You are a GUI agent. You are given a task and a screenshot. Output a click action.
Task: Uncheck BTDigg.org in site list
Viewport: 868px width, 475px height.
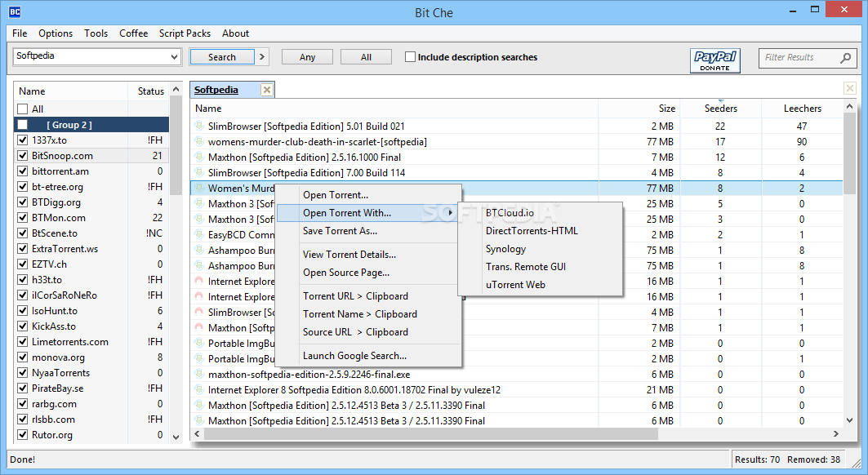pos(23,202)
